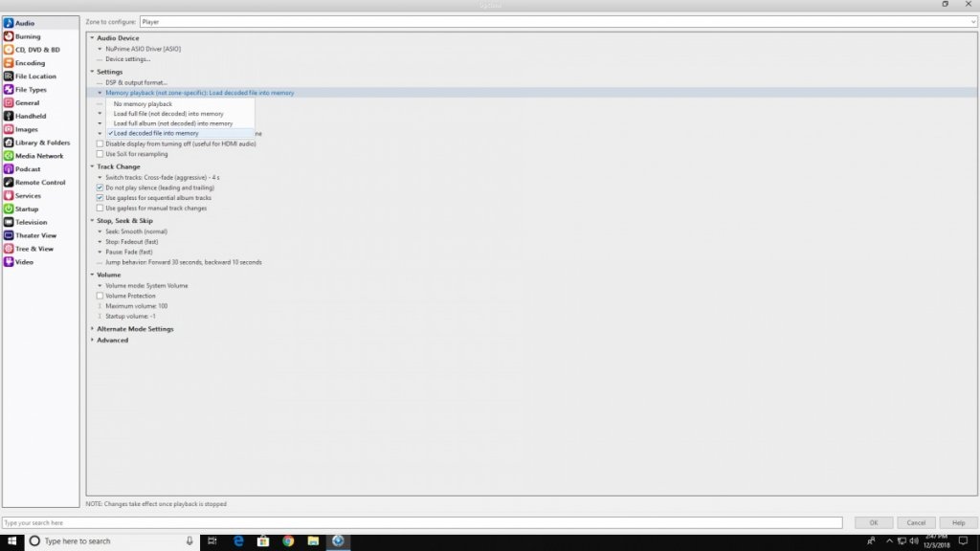Open Jump behavior Forward 30 seconds setting
980x551 pixels.
183,262
